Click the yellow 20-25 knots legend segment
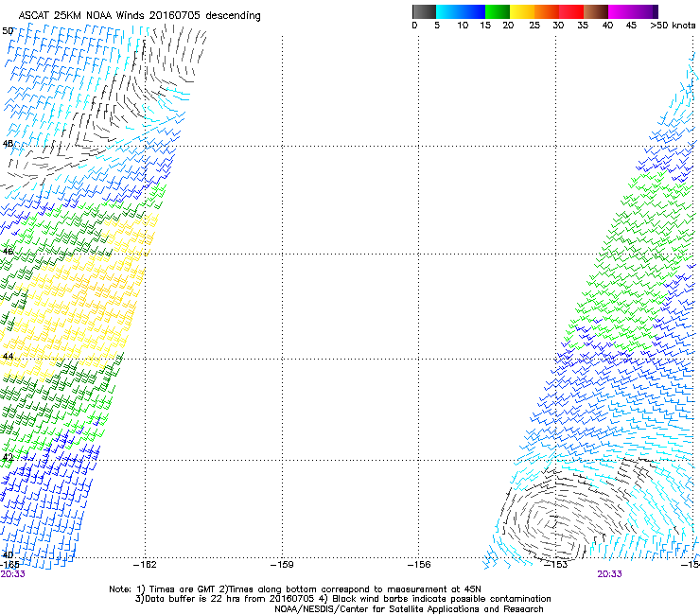The image size is (700, 615). 522,11
